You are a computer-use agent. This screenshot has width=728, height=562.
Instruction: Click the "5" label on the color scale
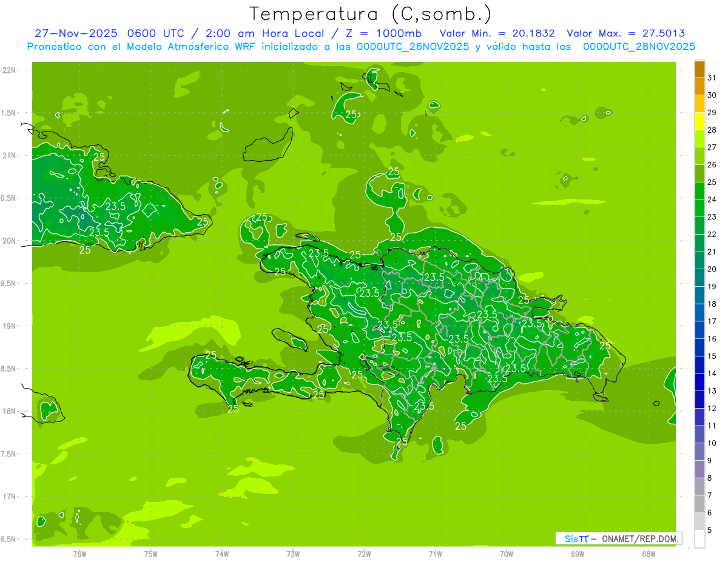coord(710,530)
